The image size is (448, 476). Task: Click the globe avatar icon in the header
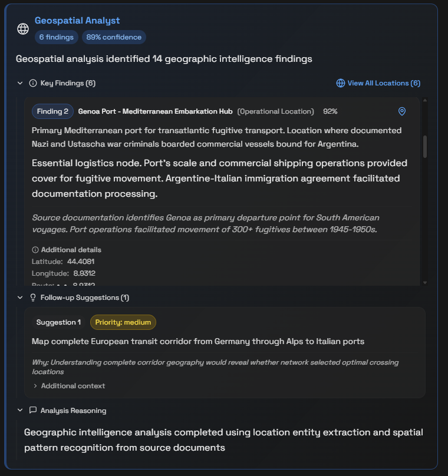[x=22, y=28]
